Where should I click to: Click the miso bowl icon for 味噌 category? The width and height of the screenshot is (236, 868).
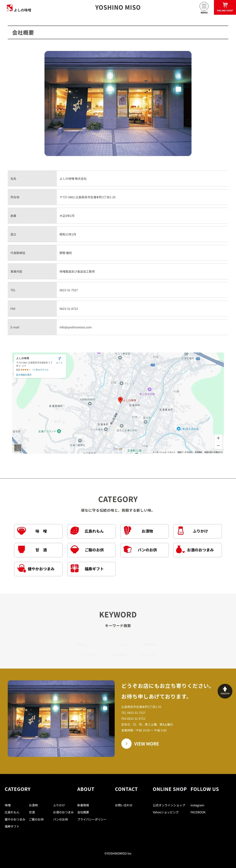pyautogui.click(x=22, y=531)
